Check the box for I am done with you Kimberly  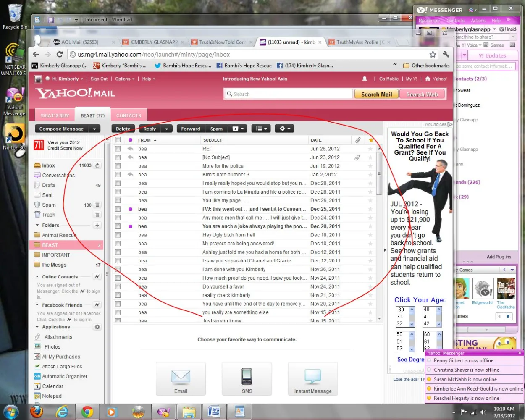118,269
